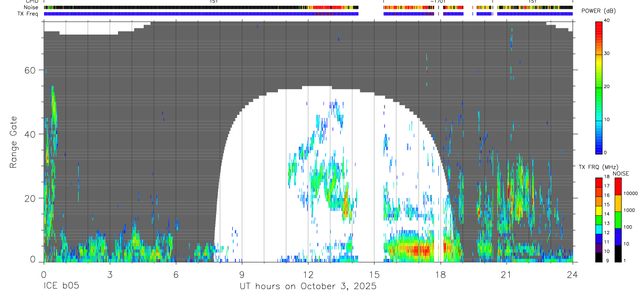This screenshot has height=297, width=644.
Task: Click the red swatch in NOISE legend
Action: [x=618, y=186]
